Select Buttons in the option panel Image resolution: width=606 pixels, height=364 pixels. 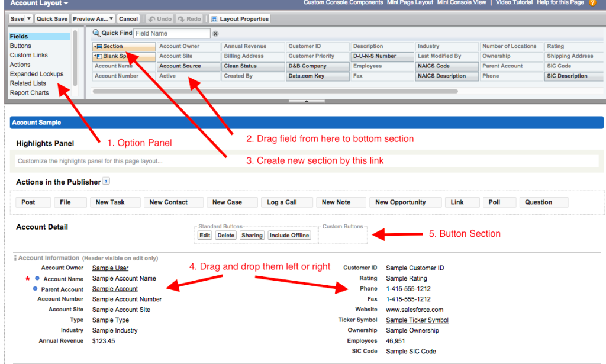[x=21, y=46]
